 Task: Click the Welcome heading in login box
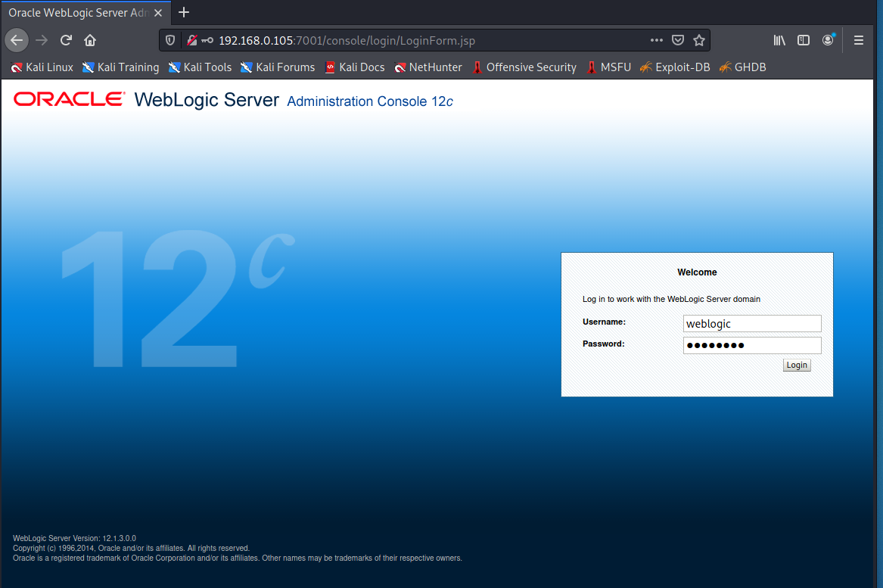coord(697,272)
